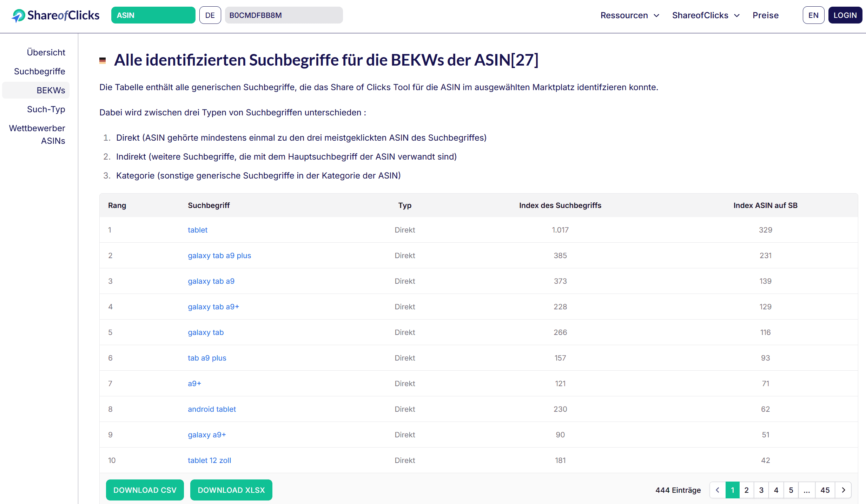Select BEKWs in the sidebar
This screenshot has height=504, width=866.
[x=36, y=90]
